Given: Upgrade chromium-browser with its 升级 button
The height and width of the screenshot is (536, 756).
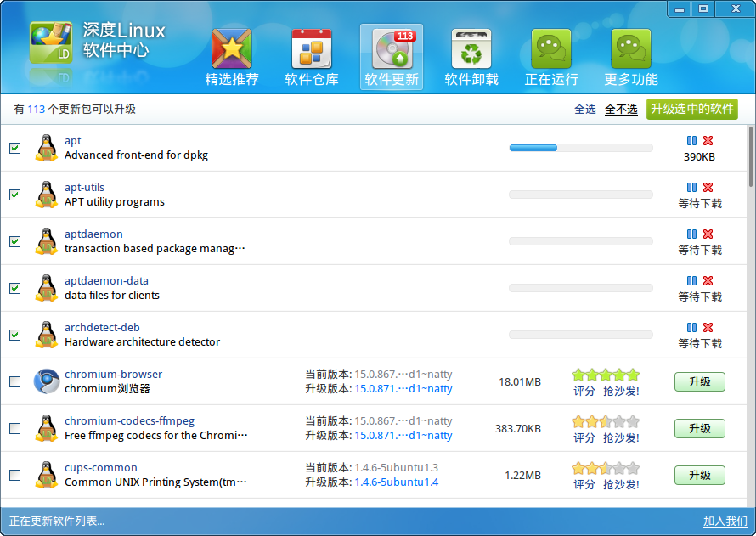Looking at the screenshot, I should tap(700, 381).
